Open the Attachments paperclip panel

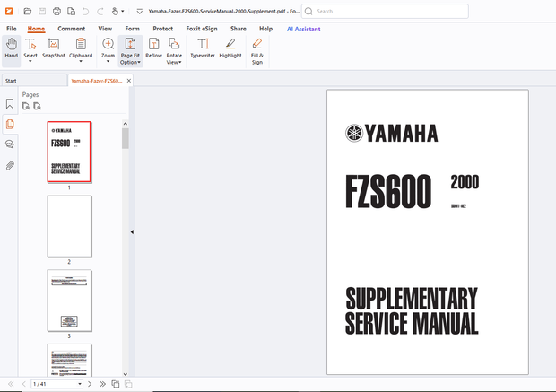(x=10, y=165)
